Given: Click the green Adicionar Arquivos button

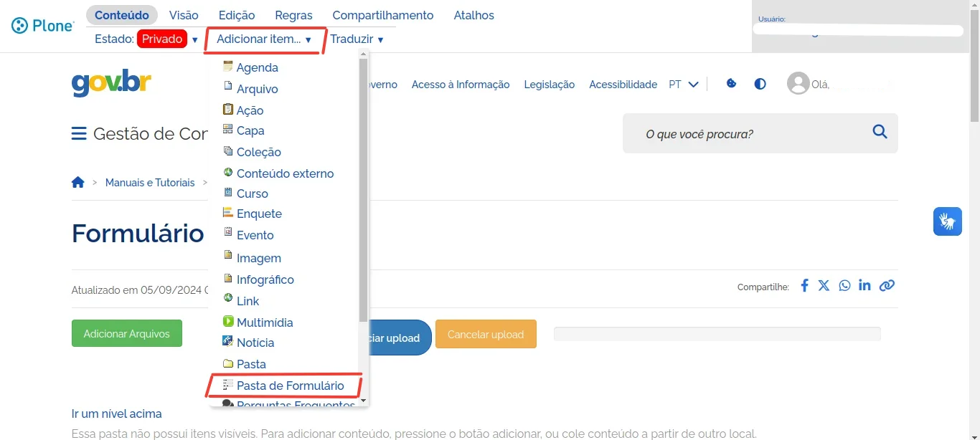Looking at the screenshot, I should tap(126, 333).
